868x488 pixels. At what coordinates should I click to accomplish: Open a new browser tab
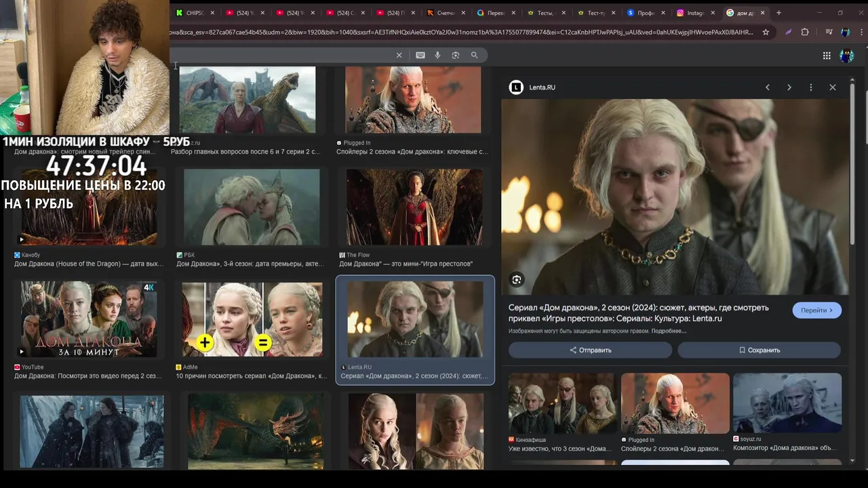pos(778,13)
